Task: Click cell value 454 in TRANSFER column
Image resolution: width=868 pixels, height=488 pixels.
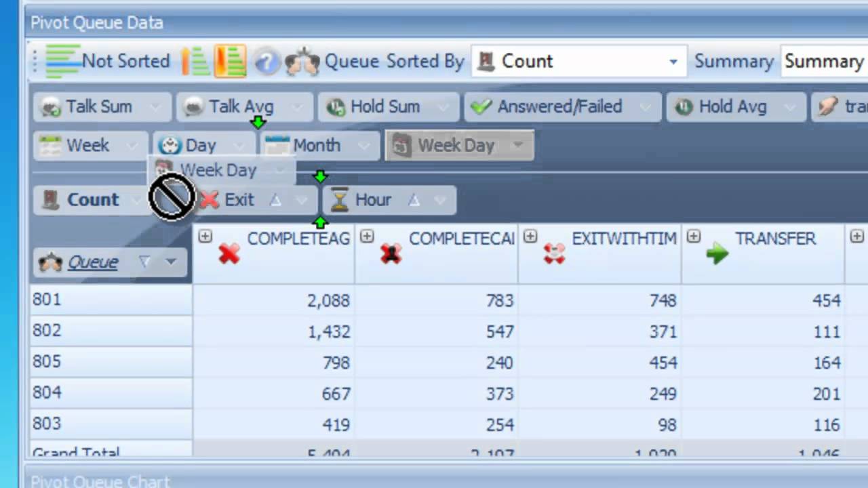Action: tap(827, 300)
